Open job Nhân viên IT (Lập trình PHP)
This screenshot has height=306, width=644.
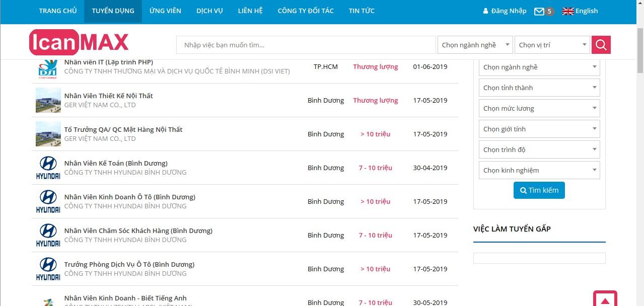point(109,62)
